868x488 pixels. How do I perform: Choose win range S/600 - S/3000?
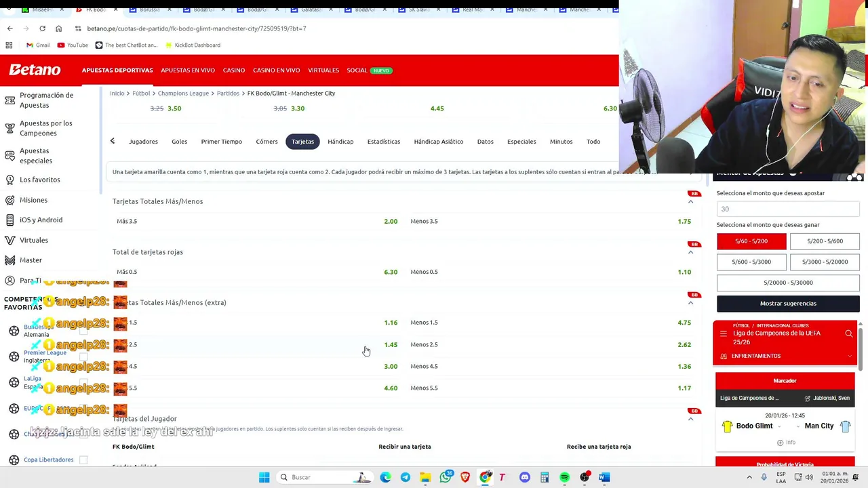751,262
